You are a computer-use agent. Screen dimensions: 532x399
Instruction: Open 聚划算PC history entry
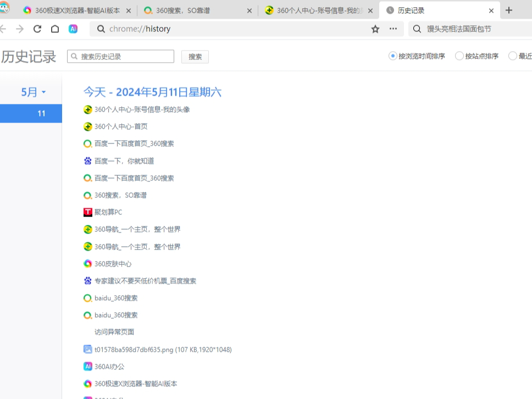coord(108,212)
